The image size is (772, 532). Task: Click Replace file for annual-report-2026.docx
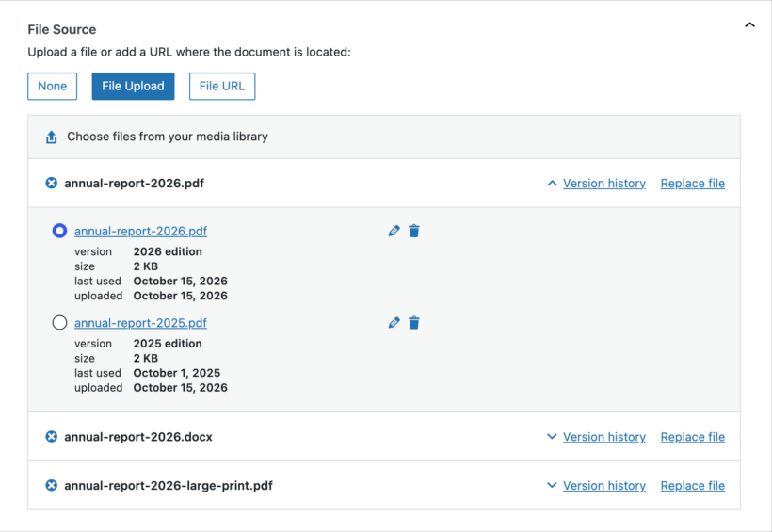click(x=693, y=437)
